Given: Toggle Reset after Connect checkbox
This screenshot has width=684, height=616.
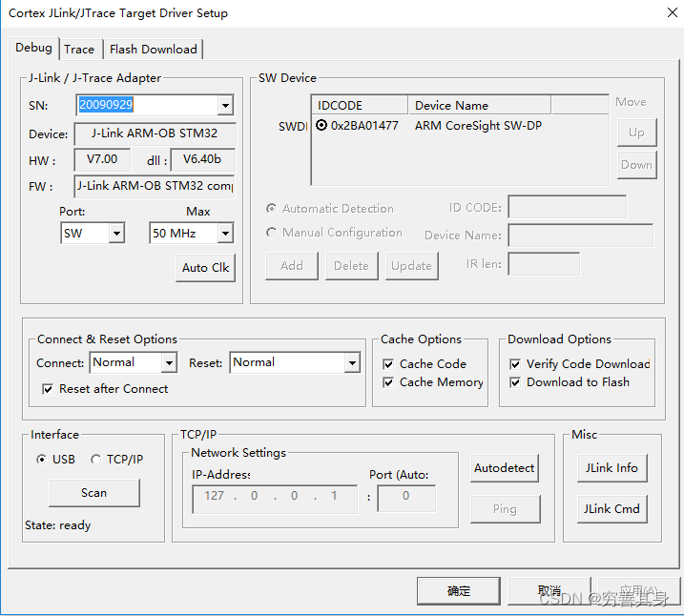Looking at the screenshot, I should 48,389.
